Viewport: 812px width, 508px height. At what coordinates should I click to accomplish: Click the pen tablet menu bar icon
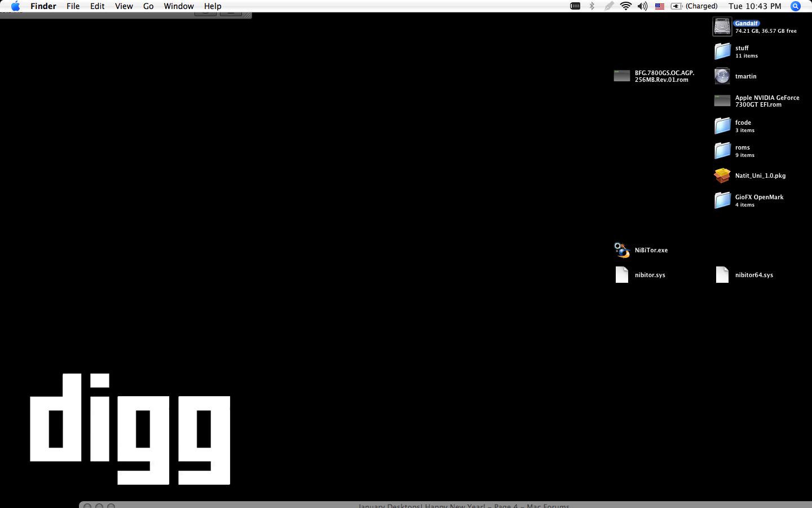609,6
